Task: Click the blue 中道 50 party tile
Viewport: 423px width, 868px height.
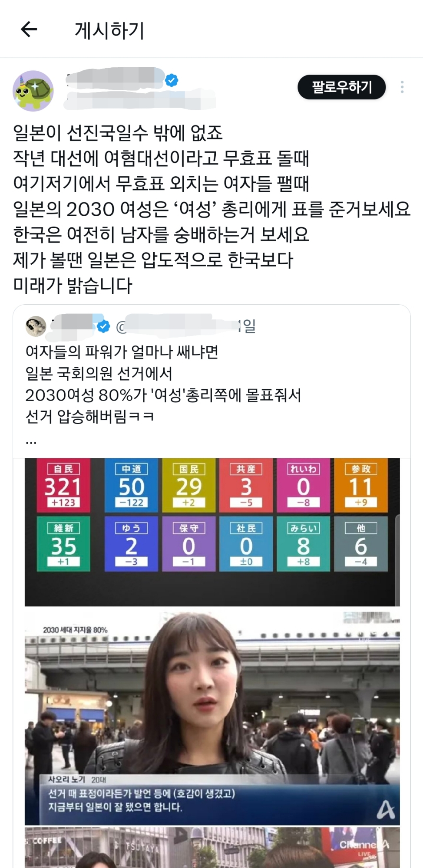Action: click(131, 485)
